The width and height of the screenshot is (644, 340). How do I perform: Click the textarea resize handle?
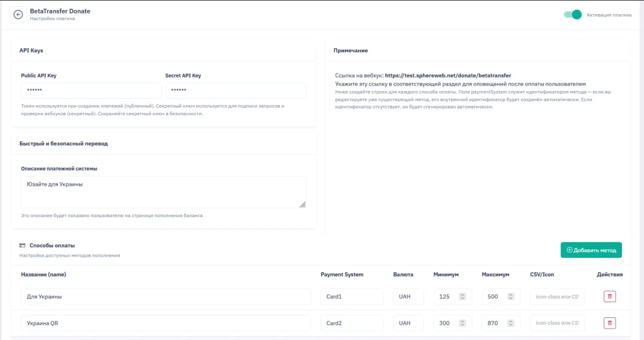click(x=302, y=205)
